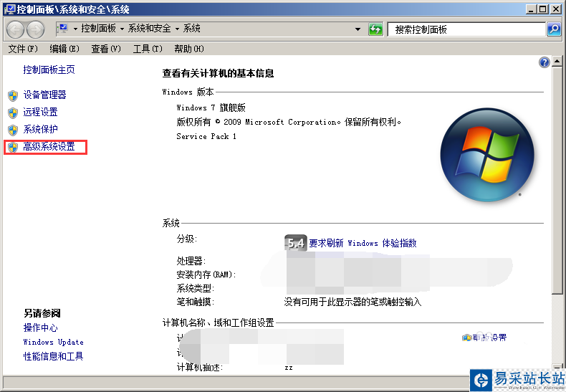Click 没有可用于此显示器的笔或触控输入 text
Viewport: 566px width, 392px height.
(352, 302)
